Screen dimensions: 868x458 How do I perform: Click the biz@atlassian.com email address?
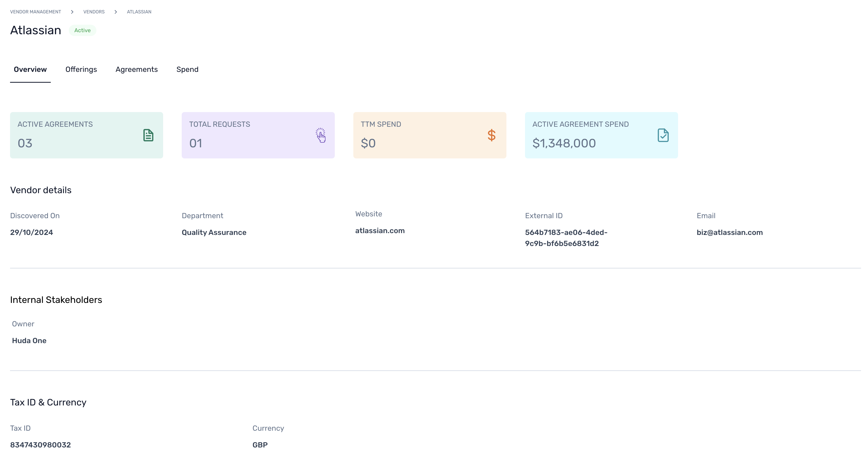[730, 232]
